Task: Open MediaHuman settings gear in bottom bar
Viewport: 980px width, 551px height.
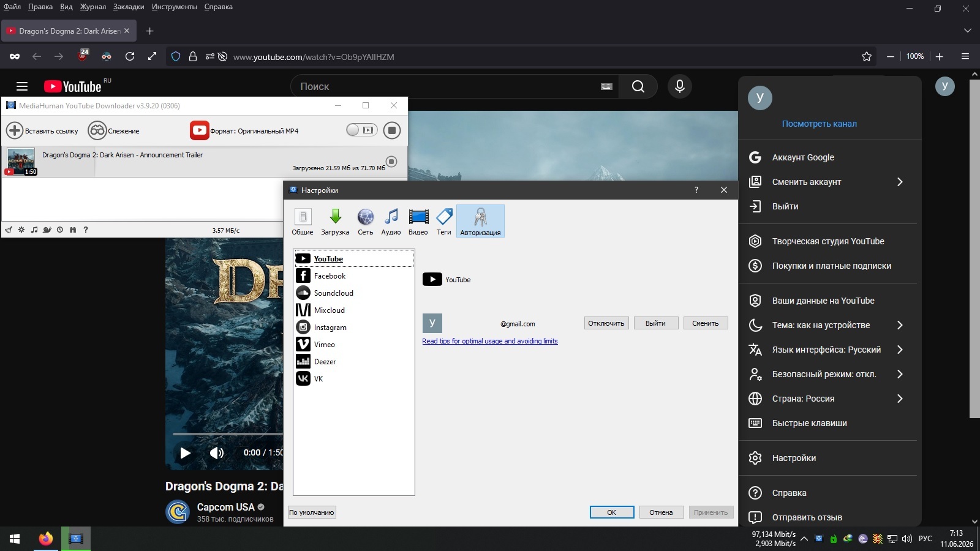Action: (x=21, y=230)
